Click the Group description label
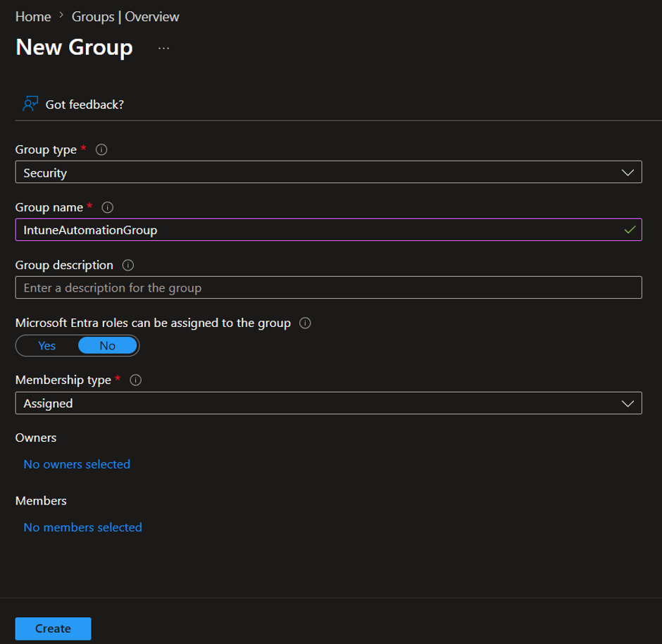Screen dimensions: 662x644 click(x=64, y=265)
